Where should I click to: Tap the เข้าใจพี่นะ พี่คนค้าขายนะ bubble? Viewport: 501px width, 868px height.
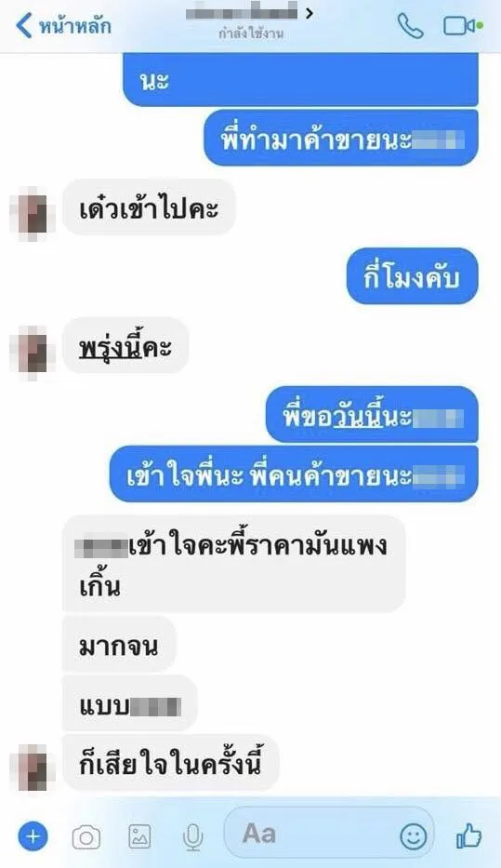point(294,474)
